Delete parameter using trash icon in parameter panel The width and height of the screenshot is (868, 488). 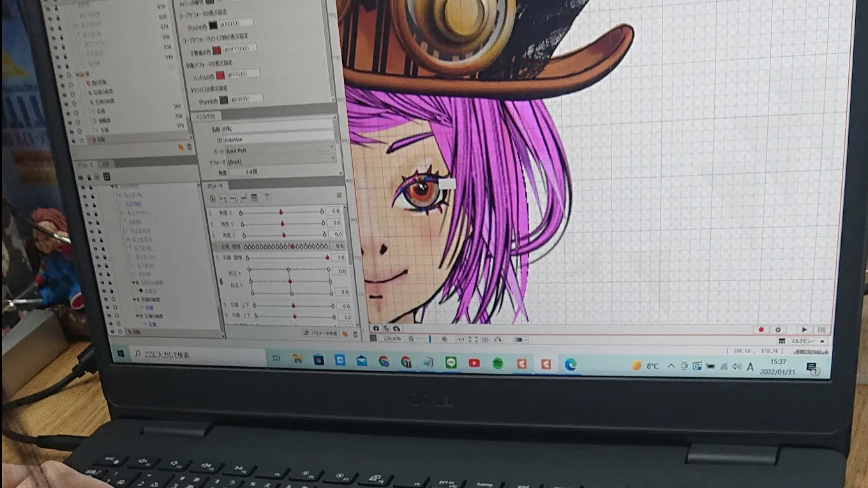pyautogui.click(x=355, y=334)
